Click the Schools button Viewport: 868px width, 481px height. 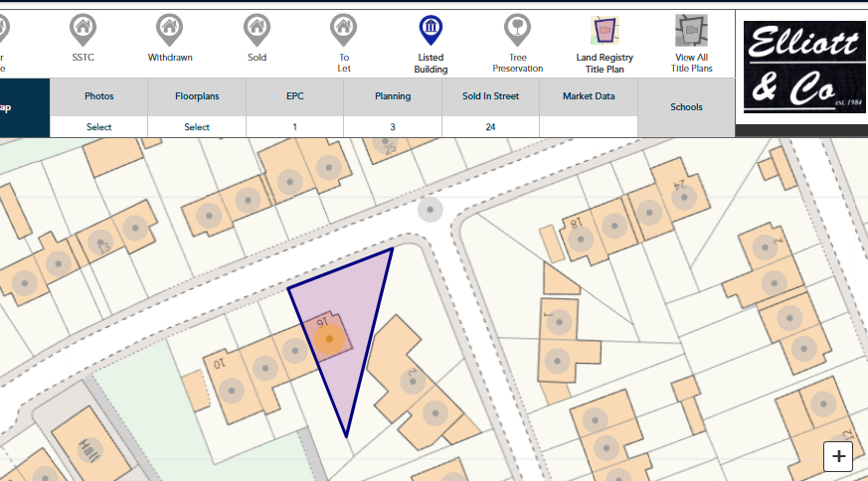coord(686,107)
